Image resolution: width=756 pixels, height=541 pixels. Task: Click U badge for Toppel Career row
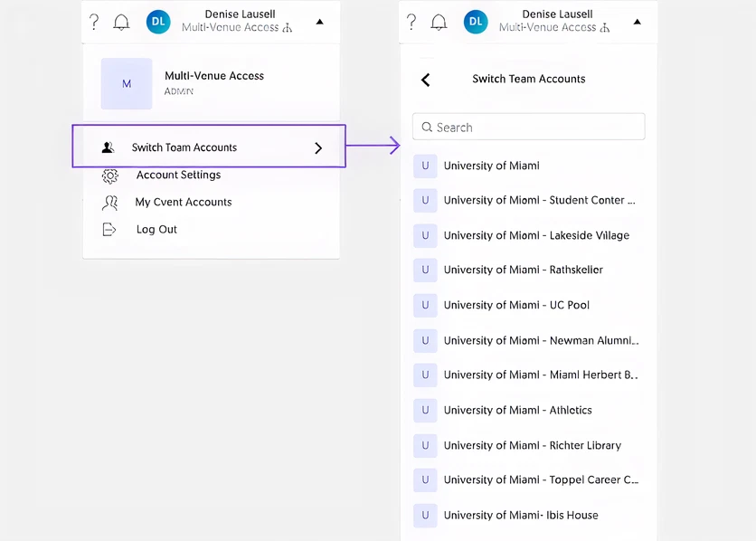(425, 480)
